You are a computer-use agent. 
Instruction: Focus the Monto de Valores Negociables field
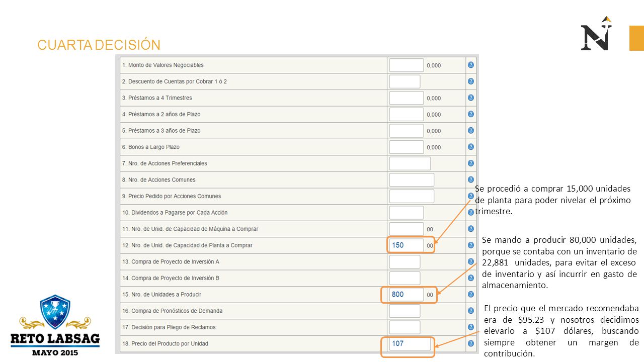(407, 65)
